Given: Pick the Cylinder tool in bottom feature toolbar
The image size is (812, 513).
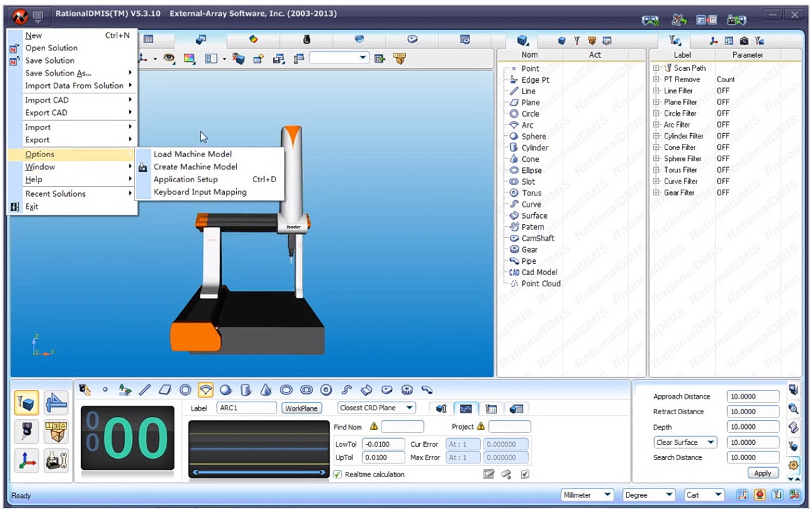Looking at the screenshot, I should pos(246,390).
